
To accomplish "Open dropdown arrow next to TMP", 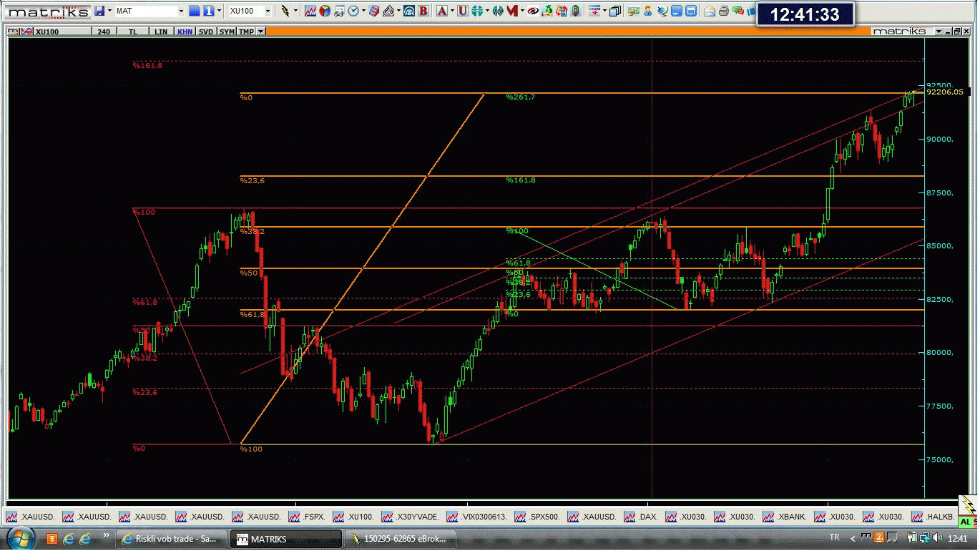I will pos(260,31).
